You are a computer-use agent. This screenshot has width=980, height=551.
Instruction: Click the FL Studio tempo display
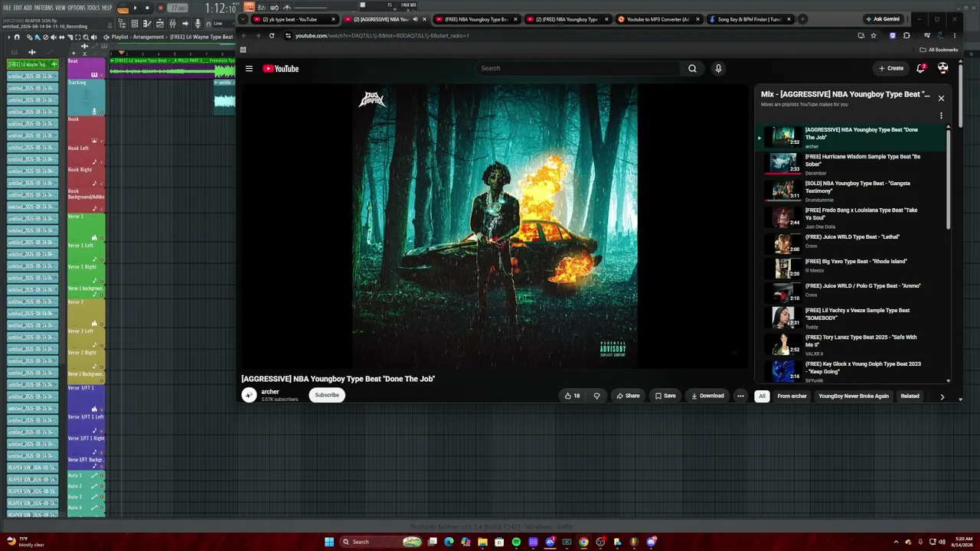pos(178,8)
